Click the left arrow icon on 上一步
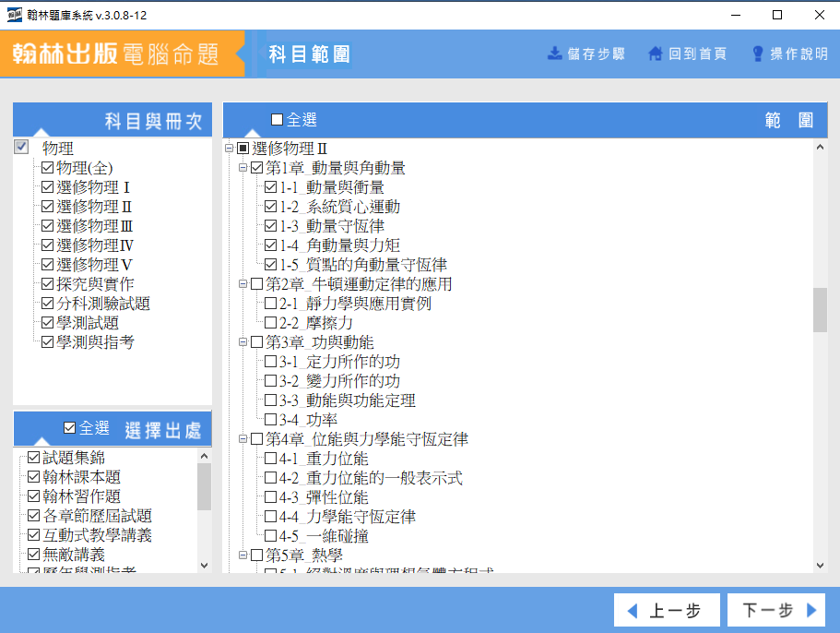Screen dimensions: 840x633 pos(633,611)
